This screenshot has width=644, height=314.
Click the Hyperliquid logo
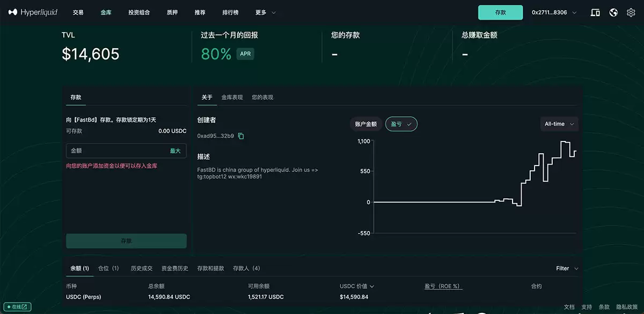[32, 12]
